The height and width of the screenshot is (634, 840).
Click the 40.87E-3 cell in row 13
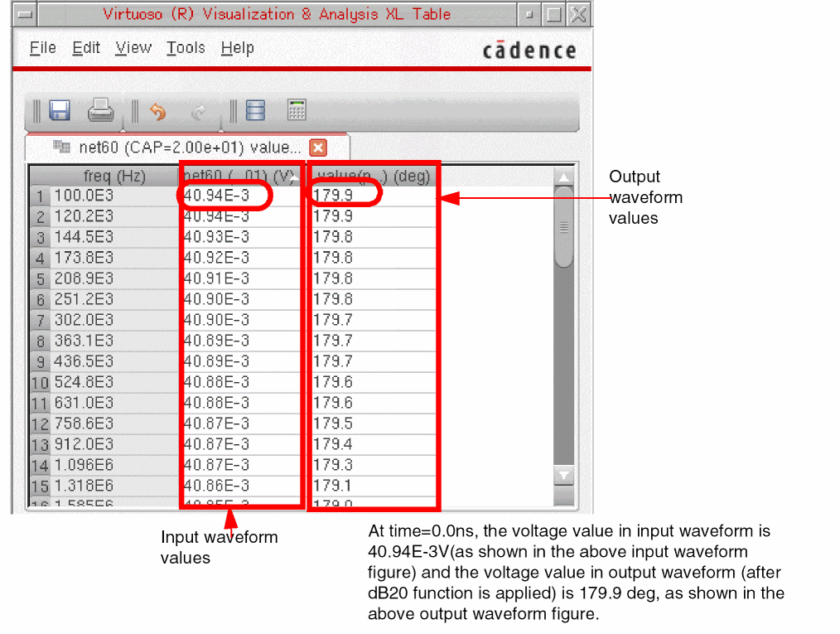pos(242,444)
